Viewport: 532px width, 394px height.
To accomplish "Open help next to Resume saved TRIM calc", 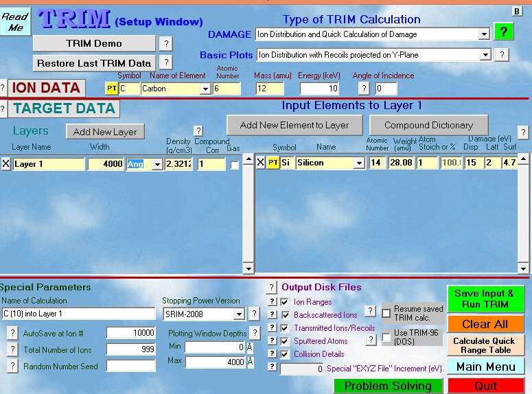I will click(x=370, y=311).
